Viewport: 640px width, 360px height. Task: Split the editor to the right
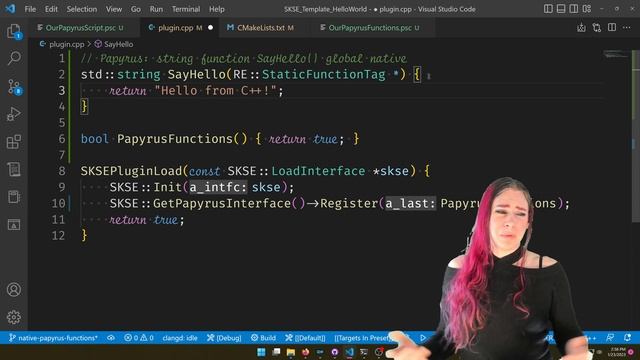[x=612, y=27]
